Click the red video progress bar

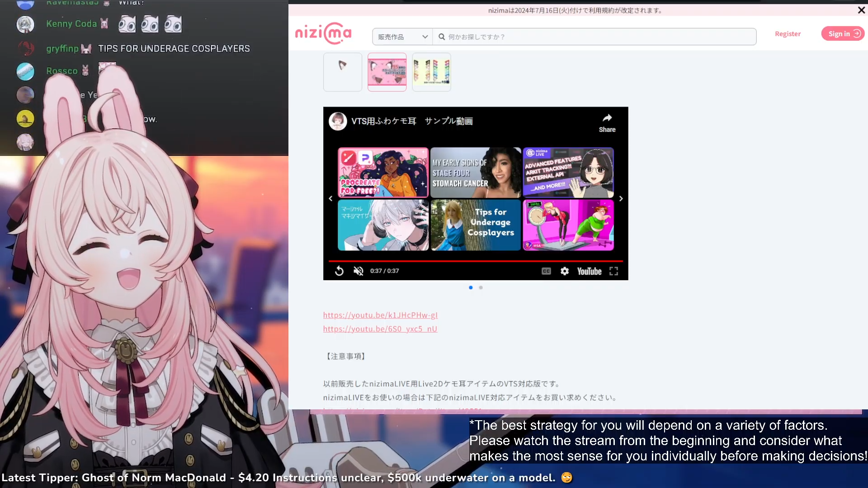click(x=476, y=261)
